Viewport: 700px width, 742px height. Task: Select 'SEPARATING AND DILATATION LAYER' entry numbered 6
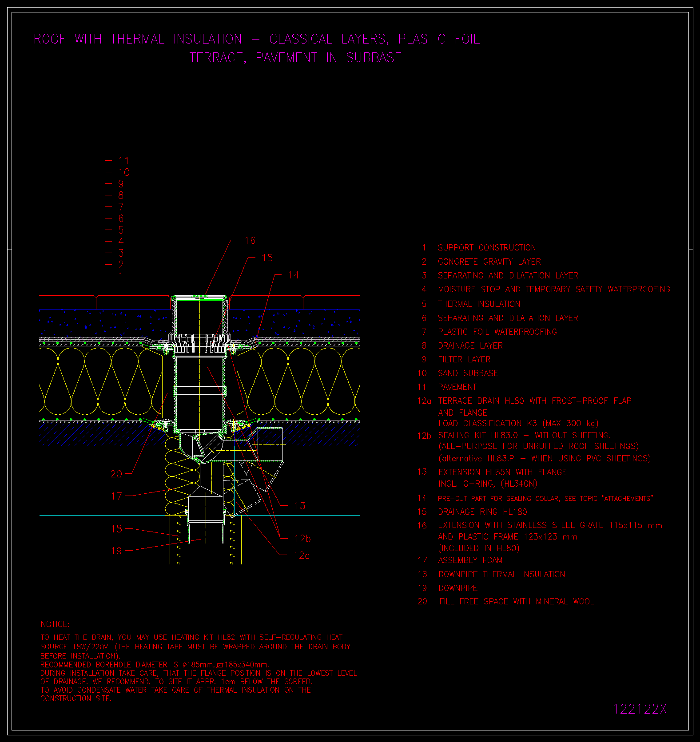point(508,318)
